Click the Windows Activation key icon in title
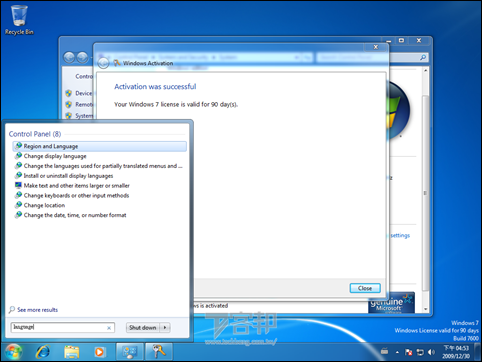The width and height of the screenshot is (482, 362). click(117, 63)
